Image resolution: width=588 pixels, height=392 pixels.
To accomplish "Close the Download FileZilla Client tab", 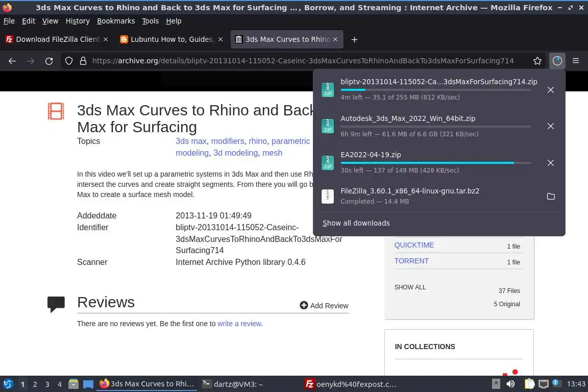I will tap(106, 39).
